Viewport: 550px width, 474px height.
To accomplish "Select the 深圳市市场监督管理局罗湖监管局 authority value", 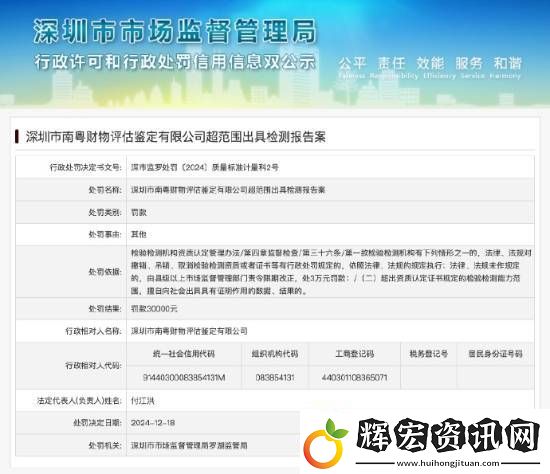I will click(x=189, y=445).
